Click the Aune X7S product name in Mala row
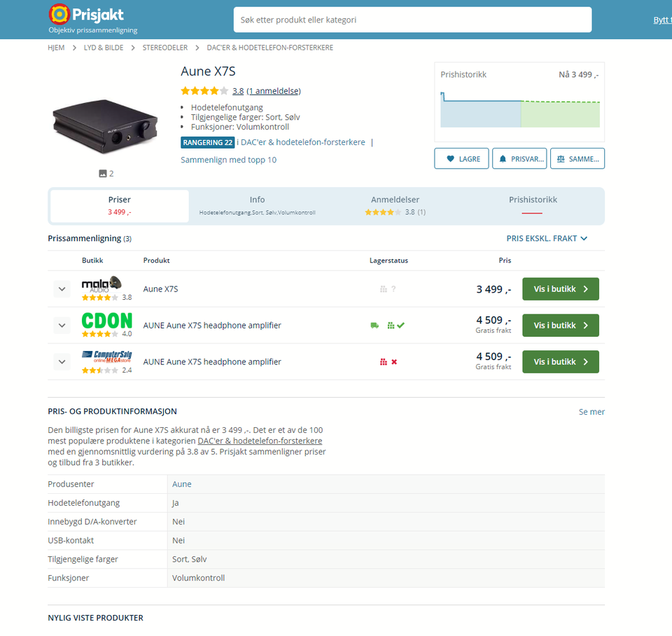Screen dimensions: 672x636 (x=161, y=289)
